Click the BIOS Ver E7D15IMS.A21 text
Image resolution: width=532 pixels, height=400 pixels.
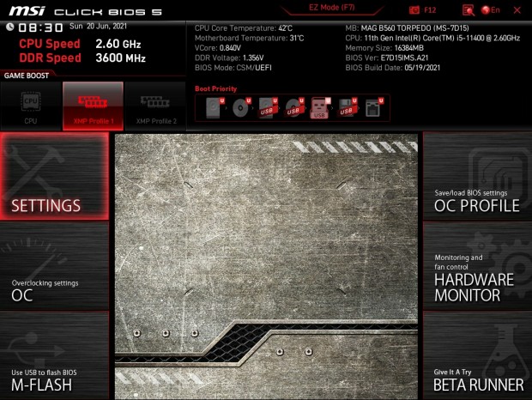(387, 58)
